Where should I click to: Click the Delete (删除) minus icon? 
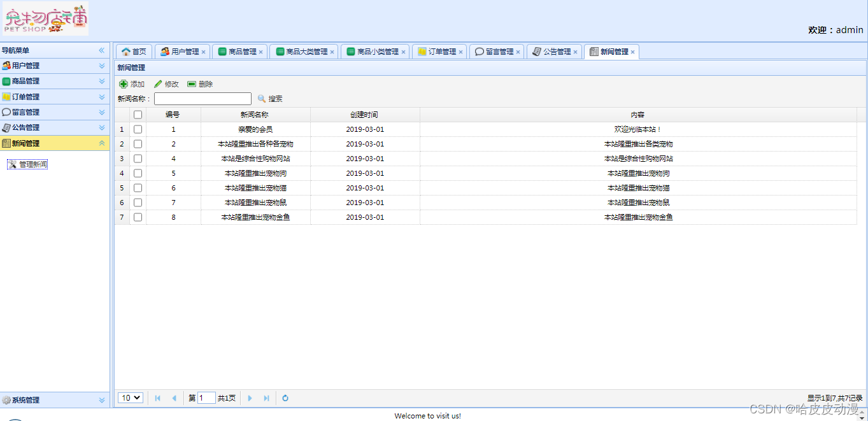[192, 84]
